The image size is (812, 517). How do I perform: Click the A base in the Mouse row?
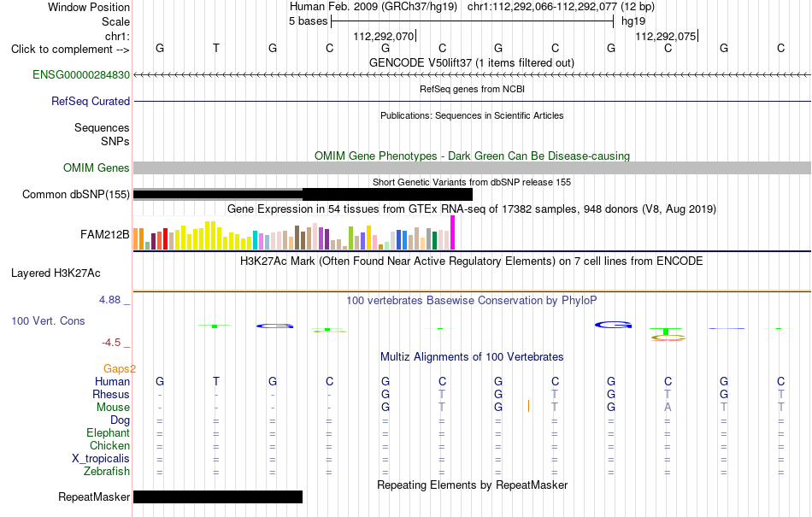click(x=668, y=408)
